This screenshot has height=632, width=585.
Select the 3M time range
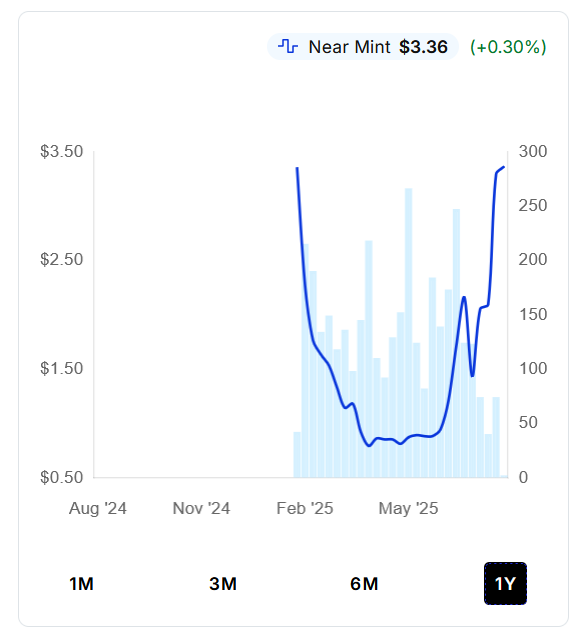[x=223, y=584]
